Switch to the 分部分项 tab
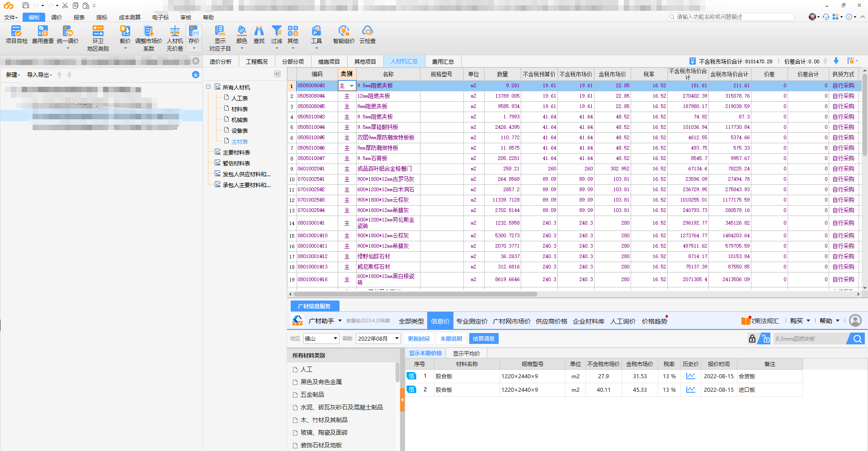Screen dimensions: 868x451 [x=293, y=61]
